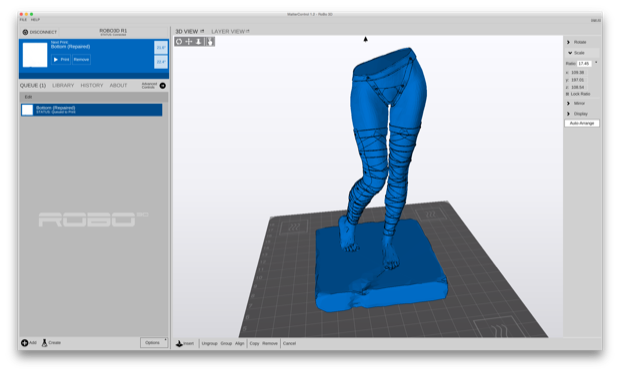Click Remove in the bottom 3D toolbar
Screen dimensions: 620x374
tap(270, 343)
